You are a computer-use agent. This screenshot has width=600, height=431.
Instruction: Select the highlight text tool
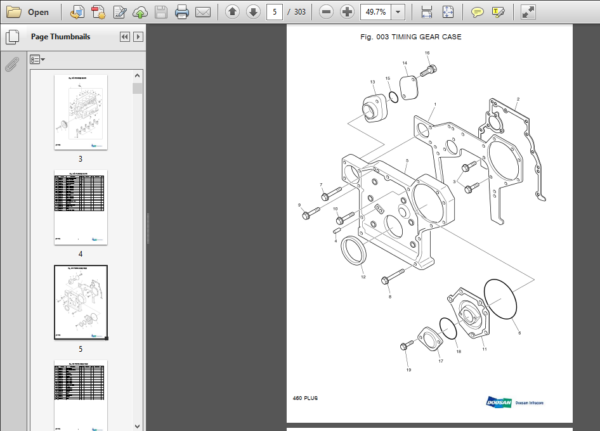pos(498,12)
